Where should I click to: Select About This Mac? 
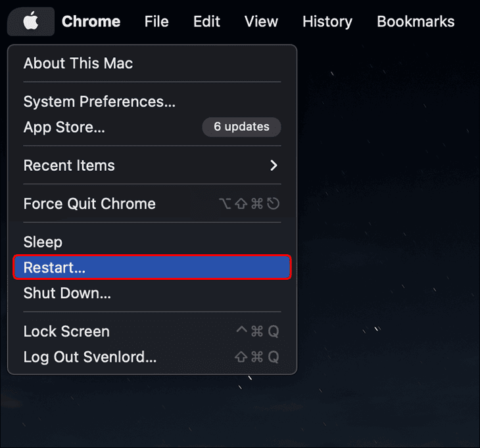(78, 64)
